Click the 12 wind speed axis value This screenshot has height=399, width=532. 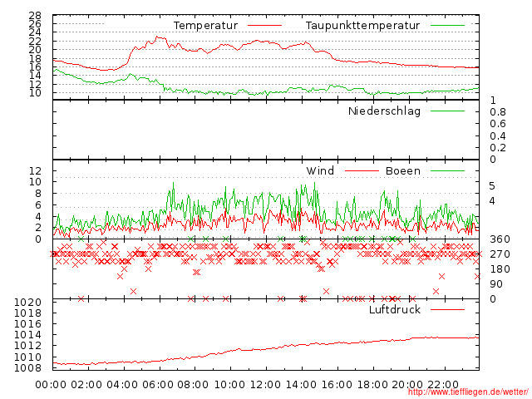[35, 170]
